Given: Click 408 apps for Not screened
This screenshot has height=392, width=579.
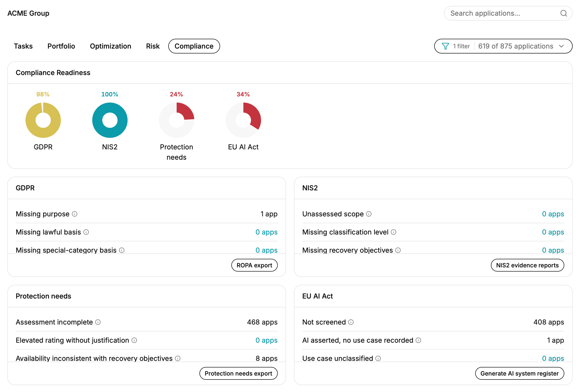Looking at the screenshot, I should 549,322.
